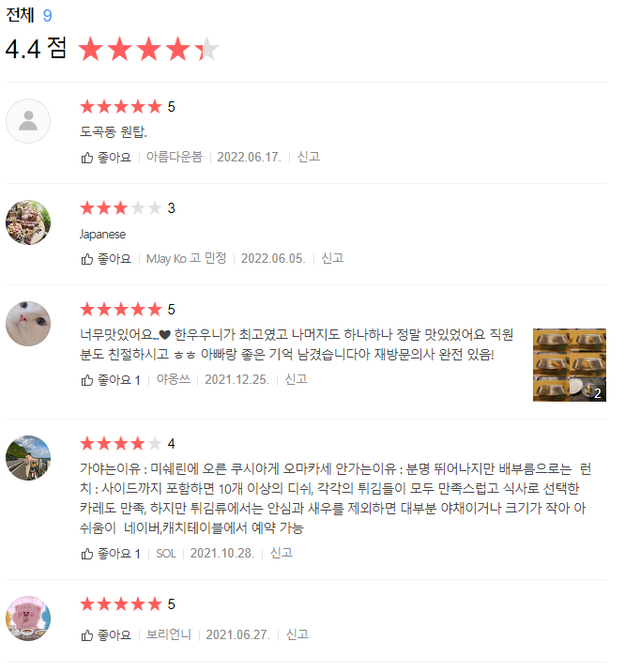Open reviewer name SOL
625x672 pixels.
tap(166, 554)
